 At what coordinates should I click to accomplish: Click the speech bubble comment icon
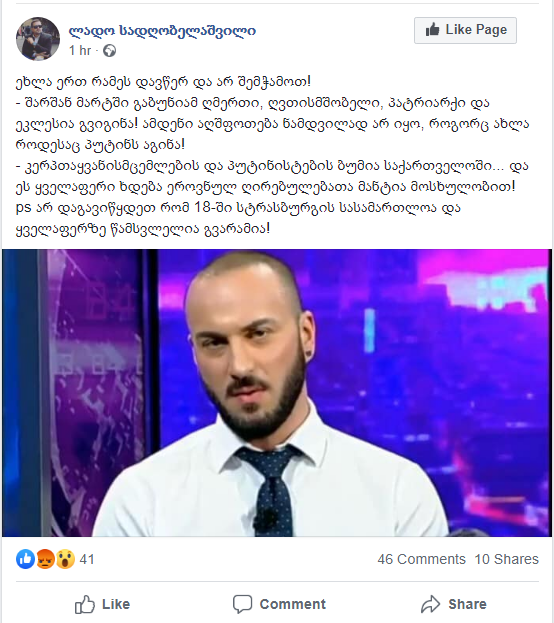242,604
